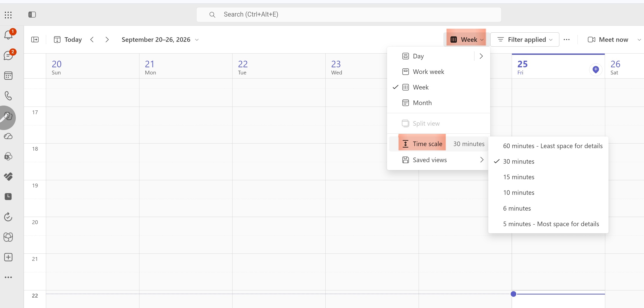Open the Viva Insights flower icon
The height and width of the screenshot is (308, 644).
coord(8,237)
